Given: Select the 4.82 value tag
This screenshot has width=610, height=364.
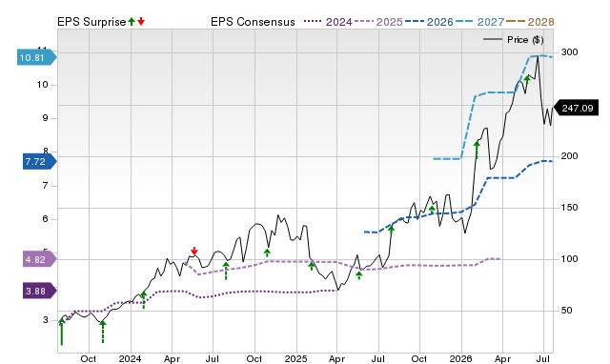Looking at the screenshot, I should 39,259.
